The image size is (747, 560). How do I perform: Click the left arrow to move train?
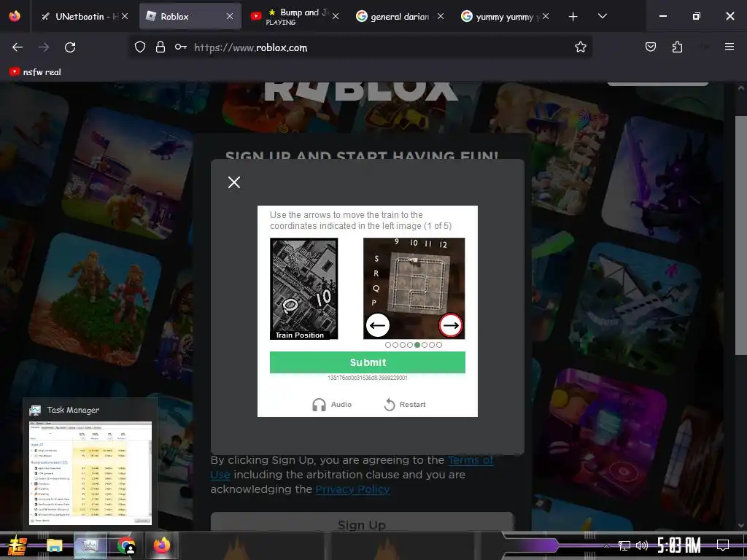(378, 325)
